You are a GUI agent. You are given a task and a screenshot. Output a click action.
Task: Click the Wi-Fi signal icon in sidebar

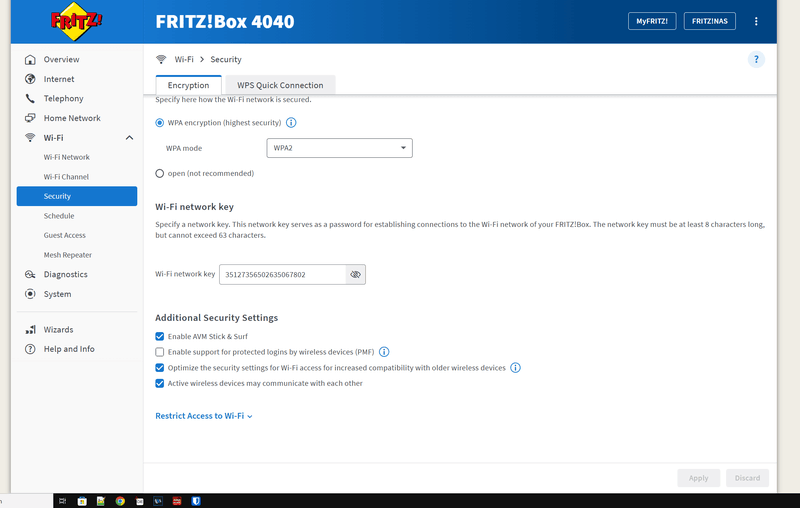pyautogui.click(x=30, y=138)
